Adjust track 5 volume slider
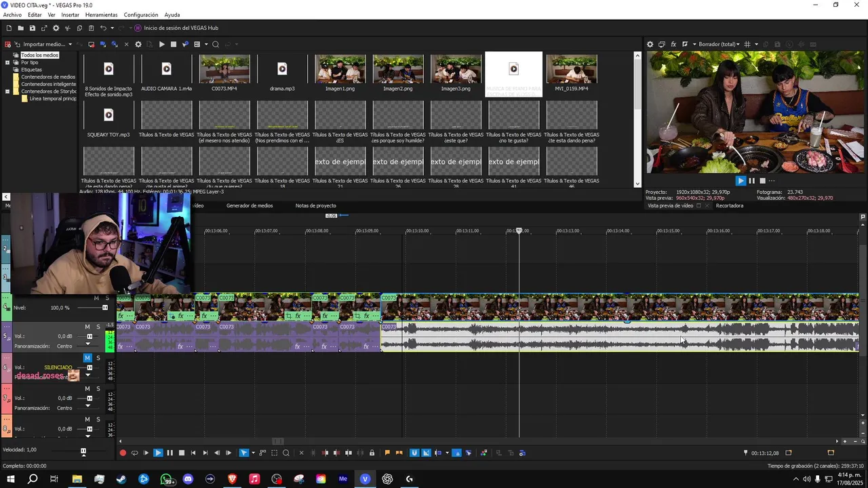The image size is (868, 488). tap(89, 336)
